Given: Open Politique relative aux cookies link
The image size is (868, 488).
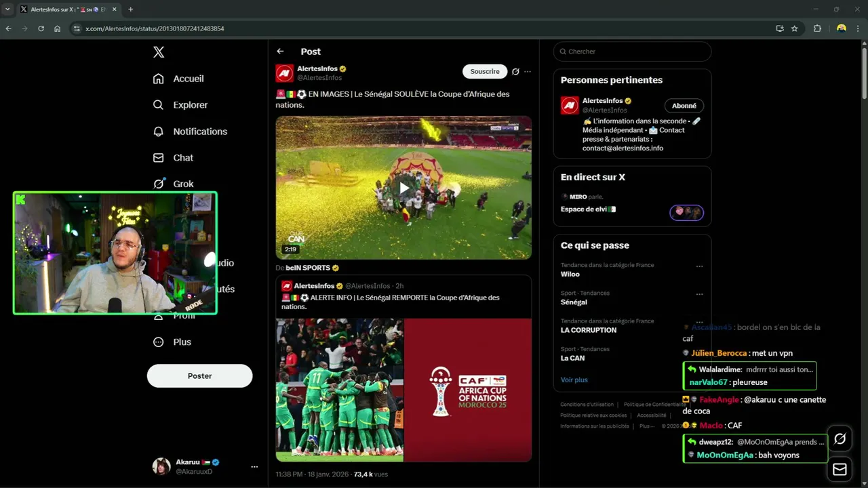Looking at the screenshot, I should (x=593, y=415).
